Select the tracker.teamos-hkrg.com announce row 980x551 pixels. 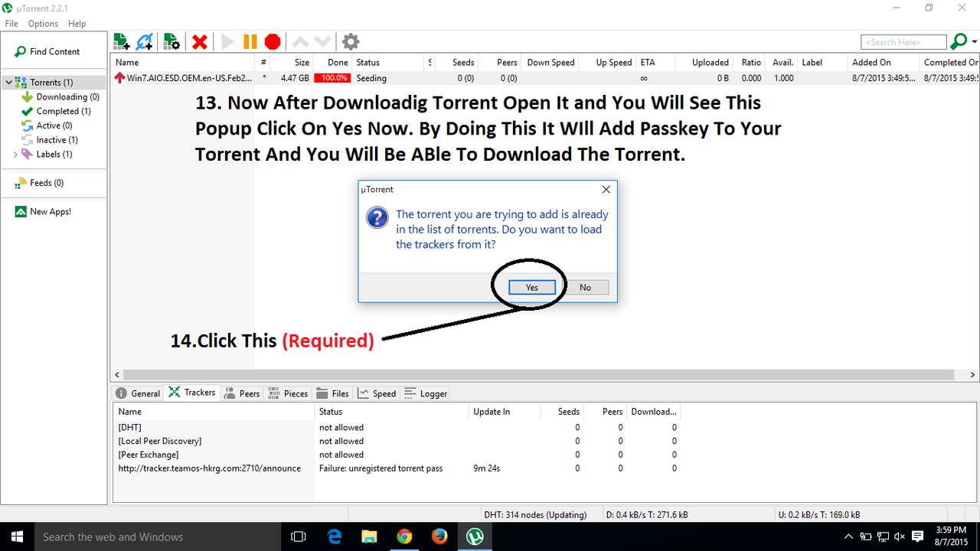(x=397, y=468)
